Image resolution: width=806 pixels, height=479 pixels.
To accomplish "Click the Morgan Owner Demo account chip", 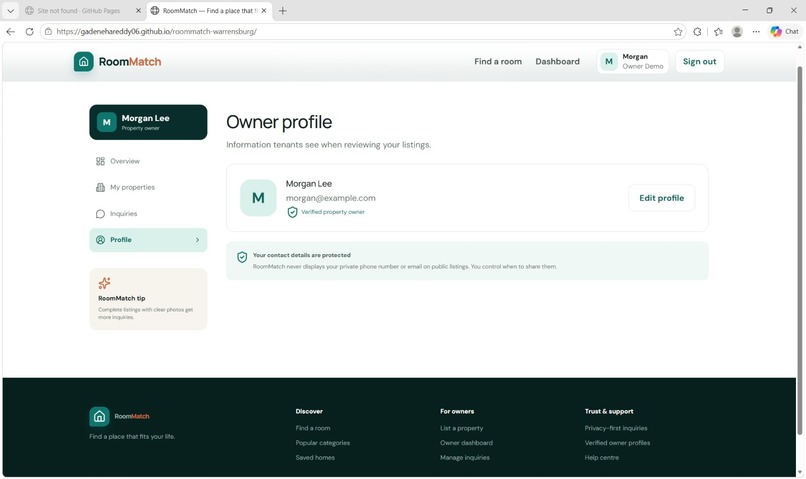I will (633, 62).
